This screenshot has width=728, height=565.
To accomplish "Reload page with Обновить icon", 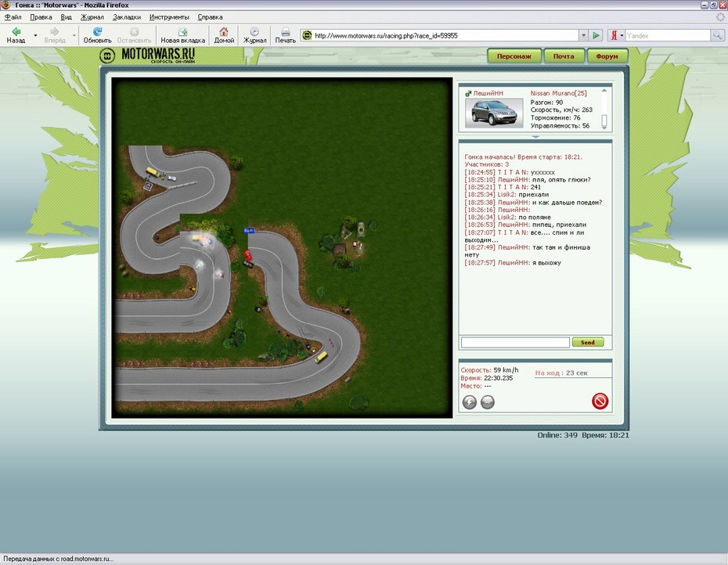I will [x=97, y=31].
